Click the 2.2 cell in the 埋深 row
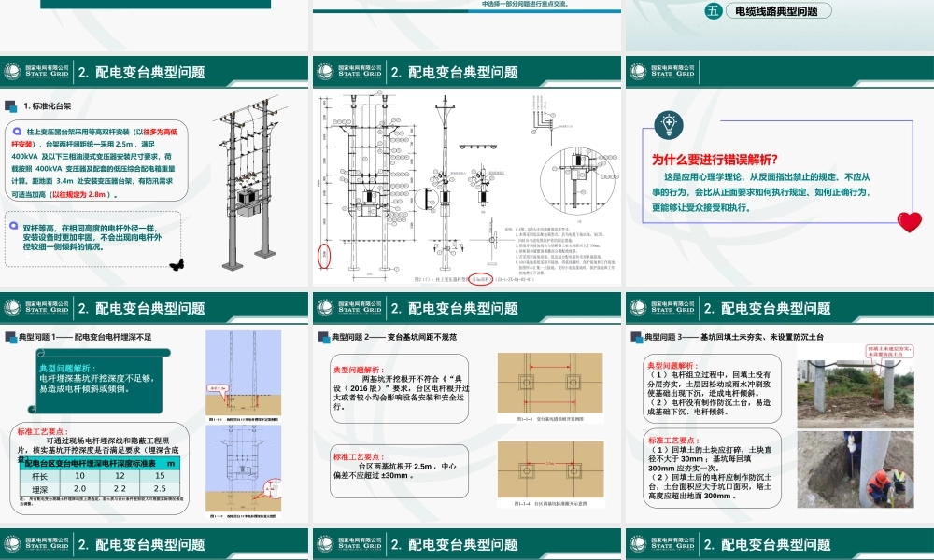Screen dimensions: 934x560 pyautogui.click(x=120, y=489)
